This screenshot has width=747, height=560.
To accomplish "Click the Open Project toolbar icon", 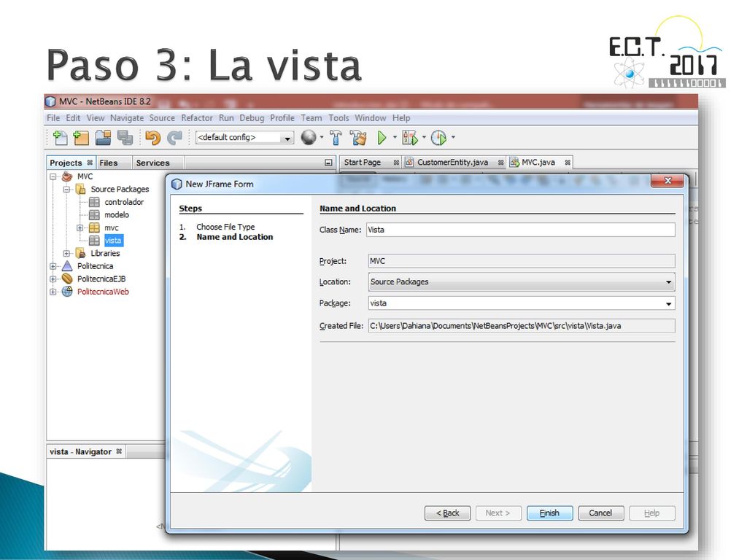I will pyautogui.click(x=103, y=138).
